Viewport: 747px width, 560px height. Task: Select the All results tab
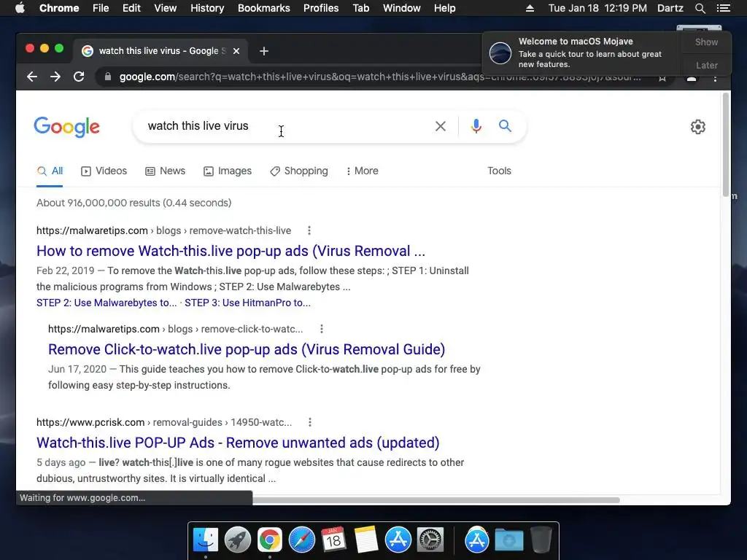point(50,171)
